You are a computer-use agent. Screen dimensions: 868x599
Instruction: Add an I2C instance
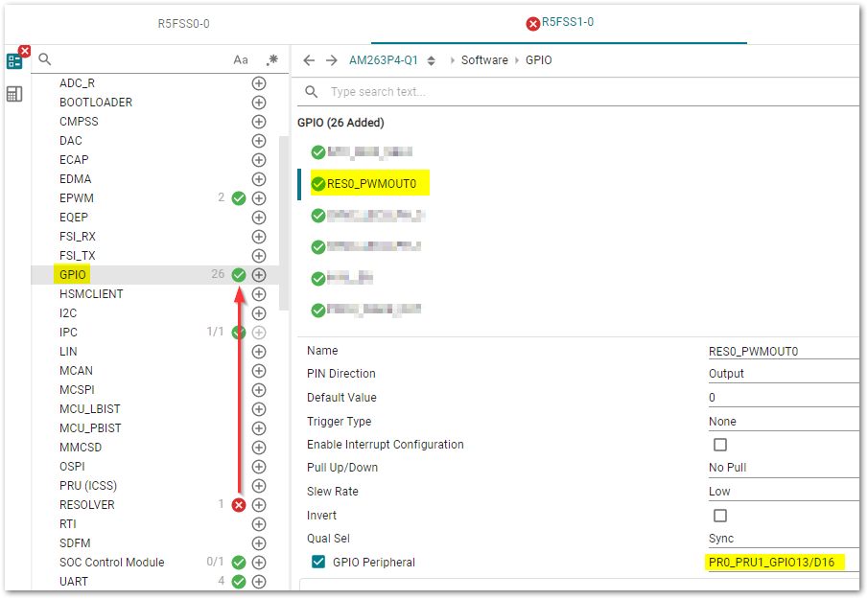point(259,313)
